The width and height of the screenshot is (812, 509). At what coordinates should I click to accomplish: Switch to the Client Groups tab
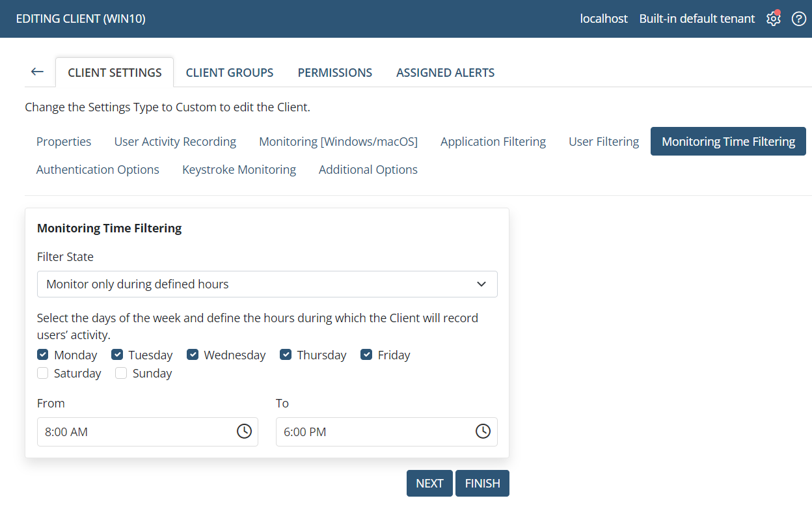click(x=230, y=73)
